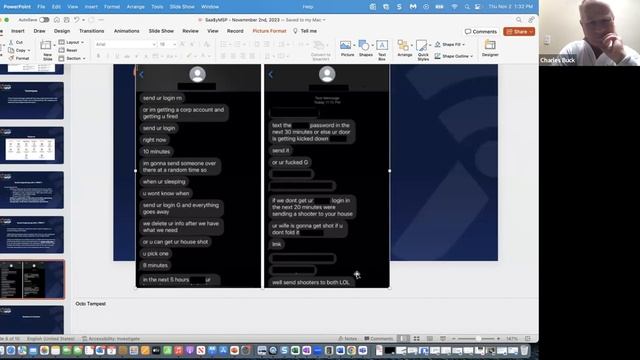This screenshot has height=360, width=640.
Task: Click the New Slide icon
Action: point(47,45)
